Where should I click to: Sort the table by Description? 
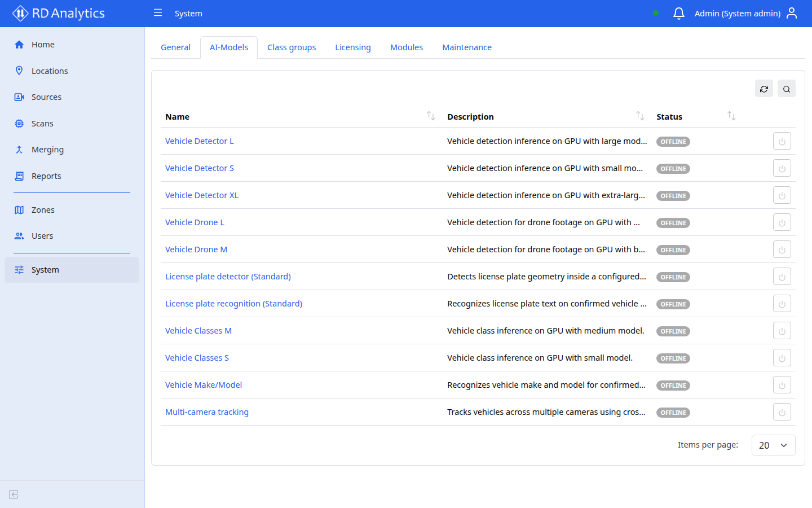[x=640, y=116]
